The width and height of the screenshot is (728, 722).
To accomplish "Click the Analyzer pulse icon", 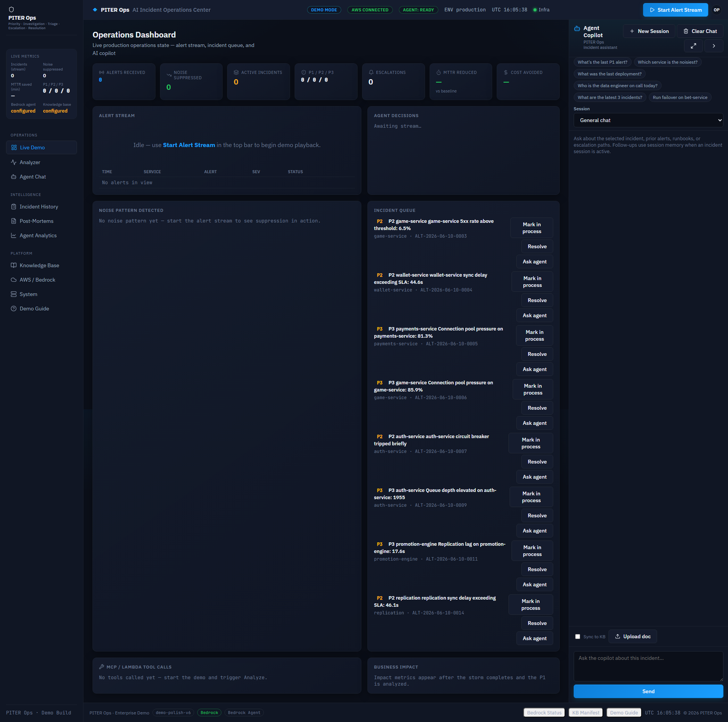I will click(14, 162).
